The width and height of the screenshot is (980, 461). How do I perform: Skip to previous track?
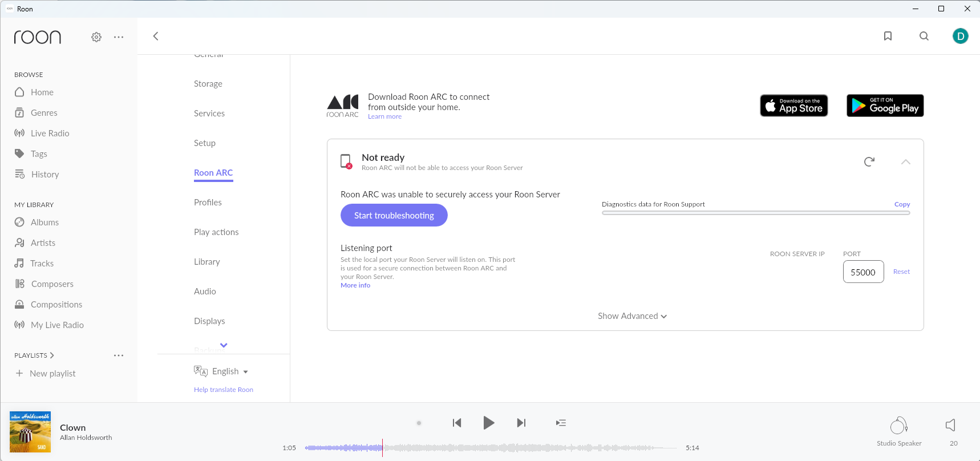[x=457, y=423]
